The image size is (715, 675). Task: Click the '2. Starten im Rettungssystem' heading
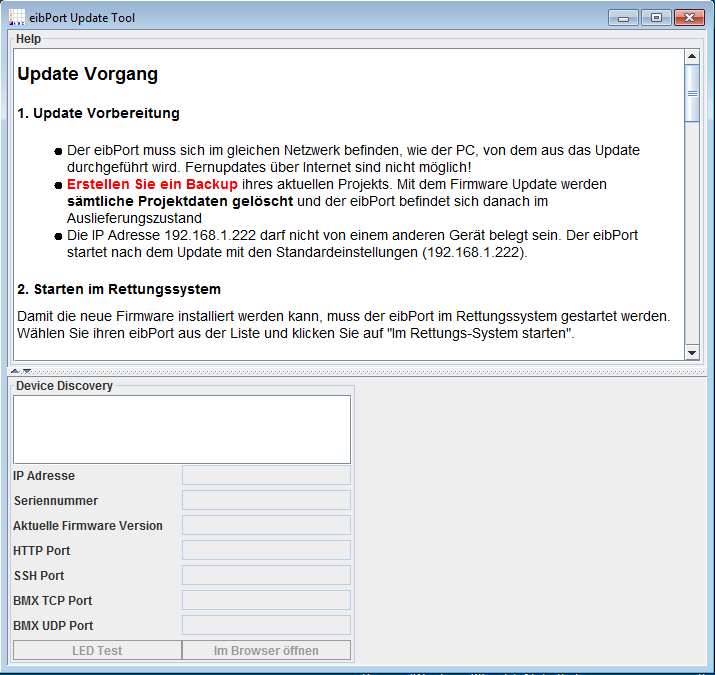click(119, 289)
